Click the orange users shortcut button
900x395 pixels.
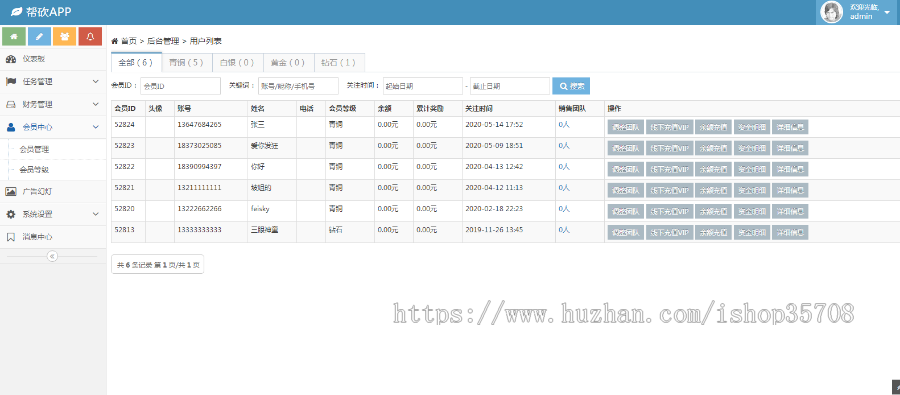coord(64,36)
